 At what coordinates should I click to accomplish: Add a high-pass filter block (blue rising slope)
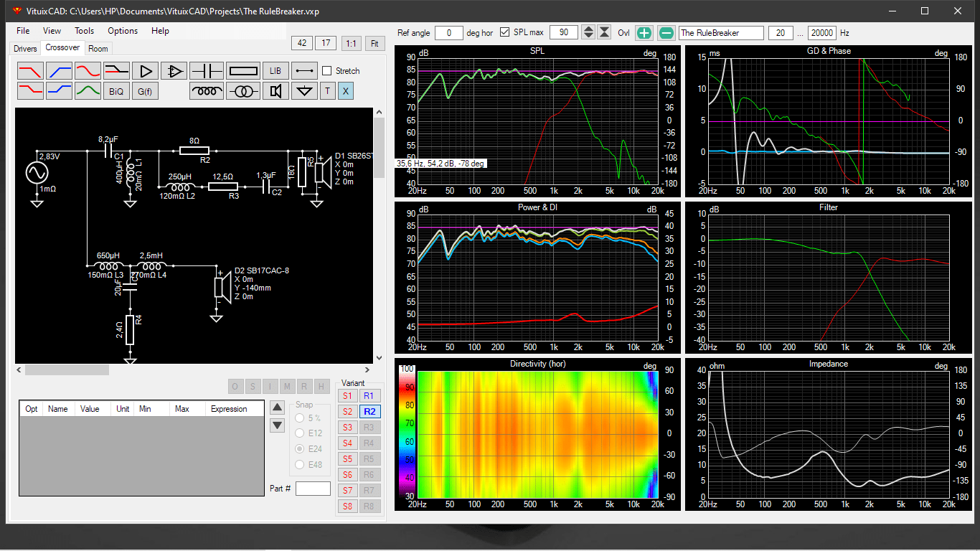pyautogui.click(x=59, y=71)
